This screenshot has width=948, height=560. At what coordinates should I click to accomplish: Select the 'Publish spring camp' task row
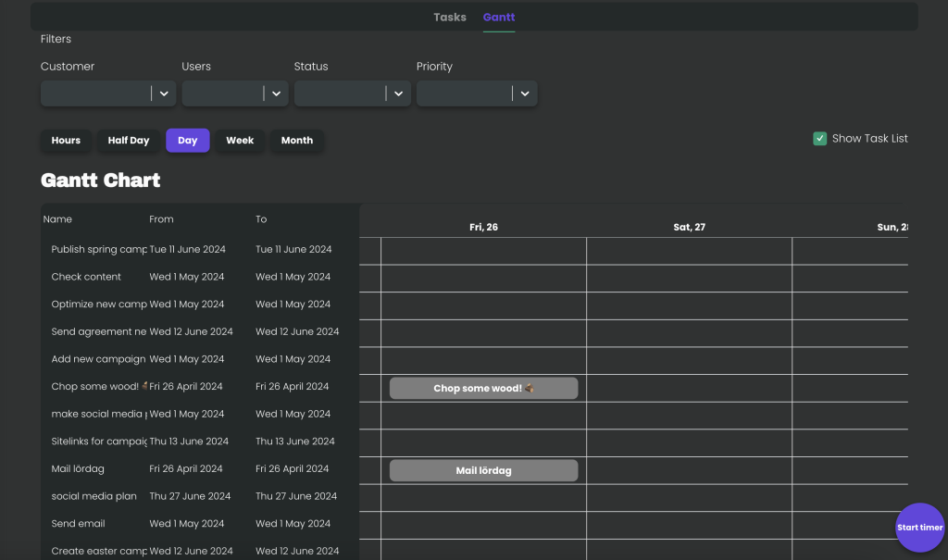(200, 249)
